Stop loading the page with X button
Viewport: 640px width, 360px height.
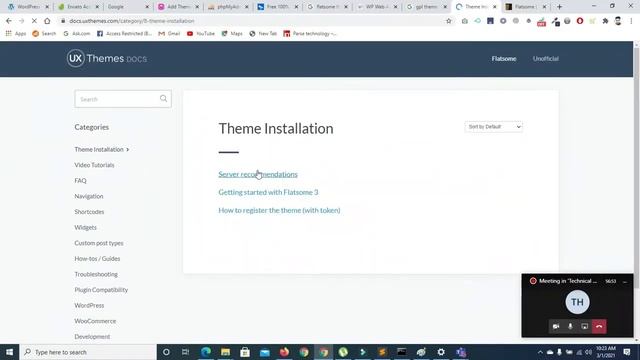pos(34,21)
